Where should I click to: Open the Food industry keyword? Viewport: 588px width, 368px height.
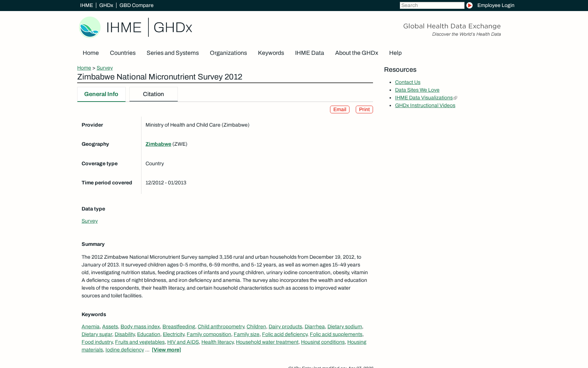[97, 342]
